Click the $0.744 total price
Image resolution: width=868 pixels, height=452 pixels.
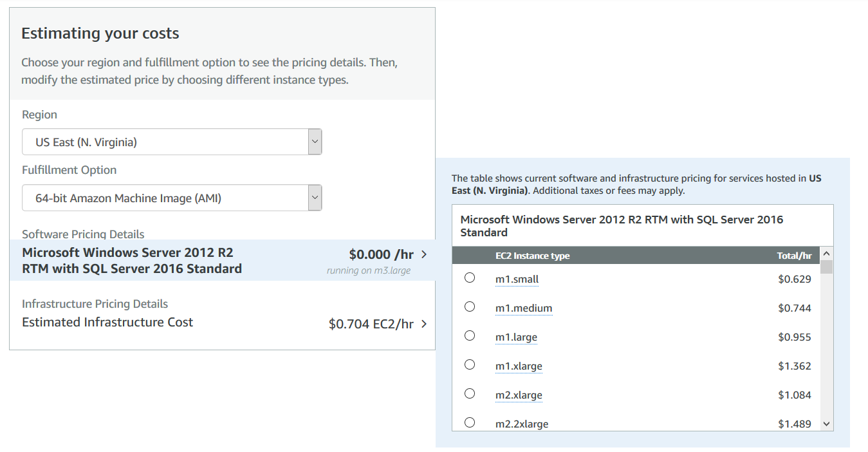point(795,308)
